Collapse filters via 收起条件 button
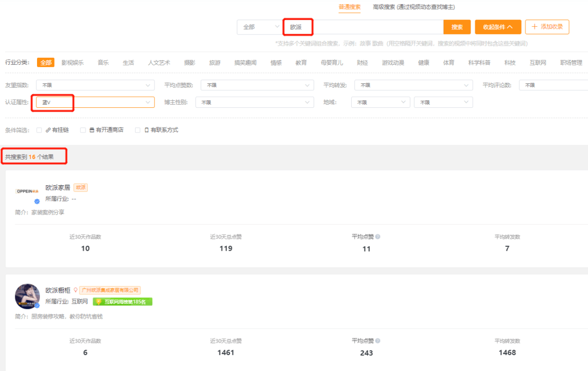Screen dimensions: 588x371 pyautogui.click(x=498, y=27)
